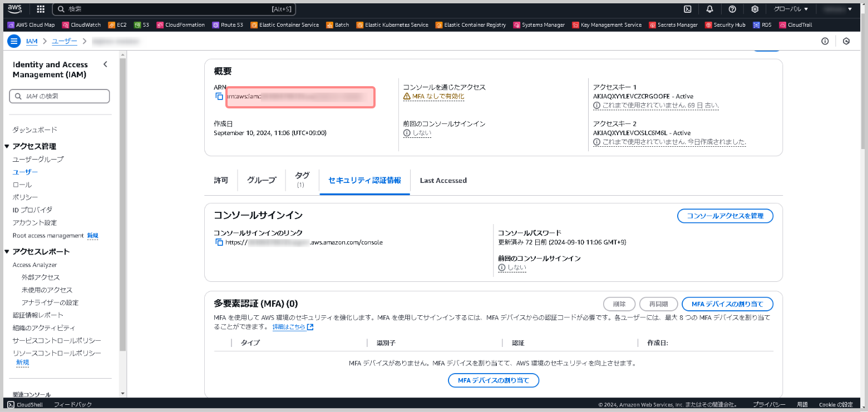Open CloudFormation favorite shortcut
This screenshot has width=868, height=412.
(181, 24)
